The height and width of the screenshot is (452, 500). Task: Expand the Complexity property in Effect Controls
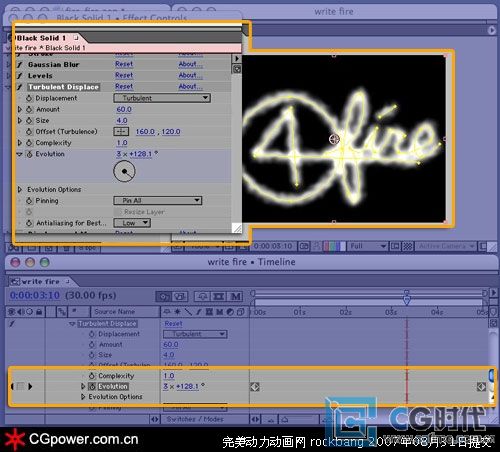(20, 143)
